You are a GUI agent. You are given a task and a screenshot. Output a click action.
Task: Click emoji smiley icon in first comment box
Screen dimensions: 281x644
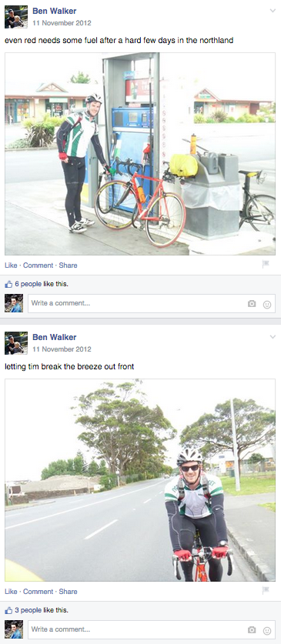[x=267, y=305]
